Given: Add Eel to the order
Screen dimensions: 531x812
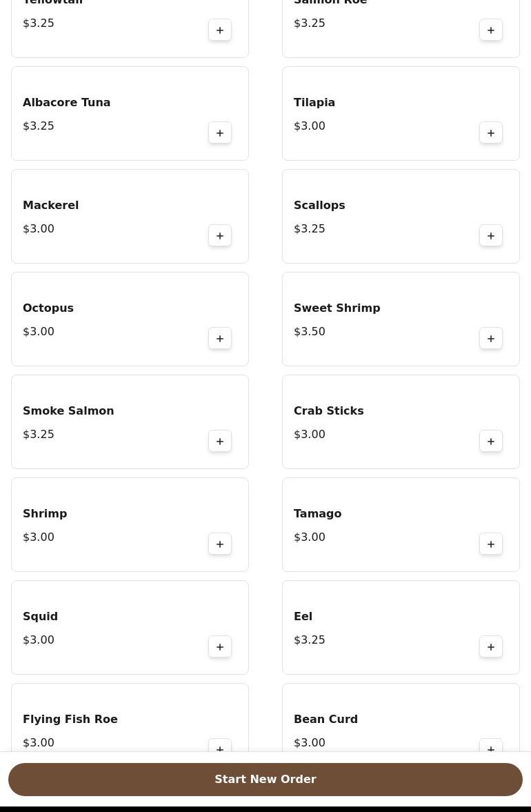Looking at the screenshot, I should pos(491,647).
